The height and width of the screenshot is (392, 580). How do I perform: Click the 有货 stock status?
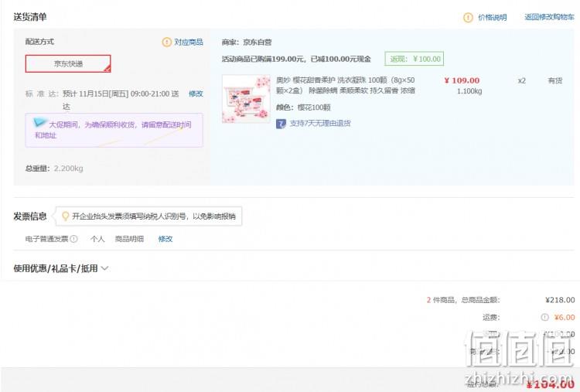point(554,80)
